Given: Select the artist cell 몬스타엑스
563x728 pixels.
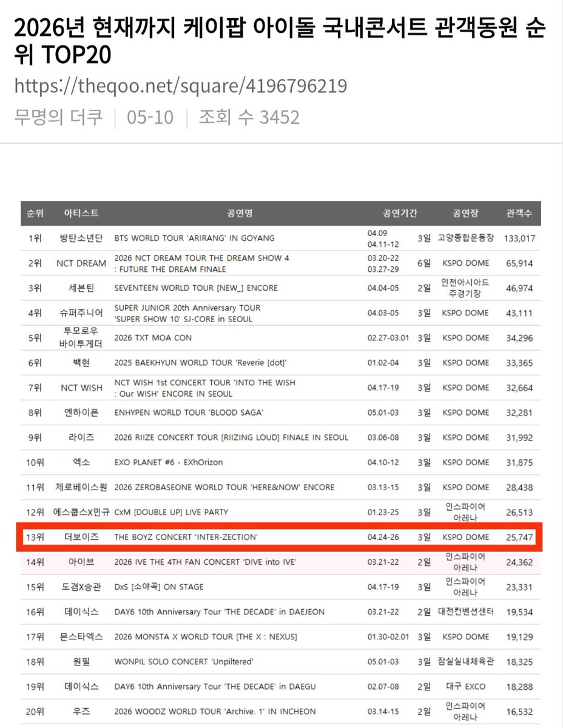Looking at the screenshot, I should click(x=81, y=637).
